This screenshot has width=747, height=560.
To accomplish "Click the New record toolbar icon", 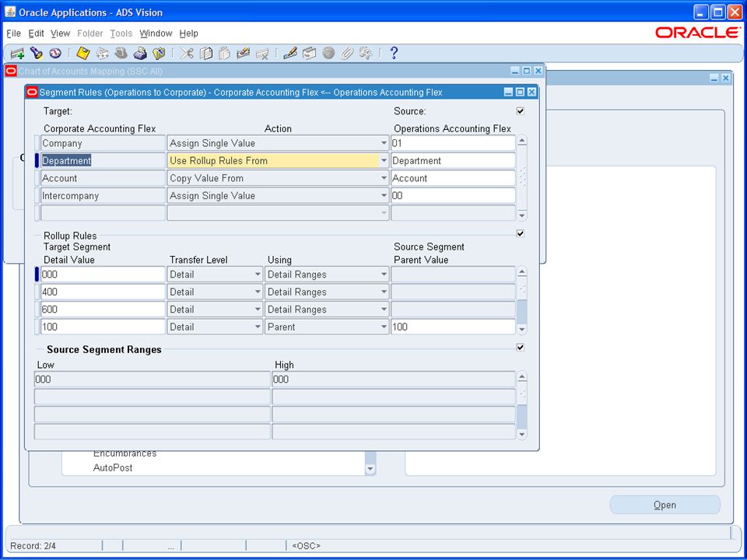I will 18,53.
